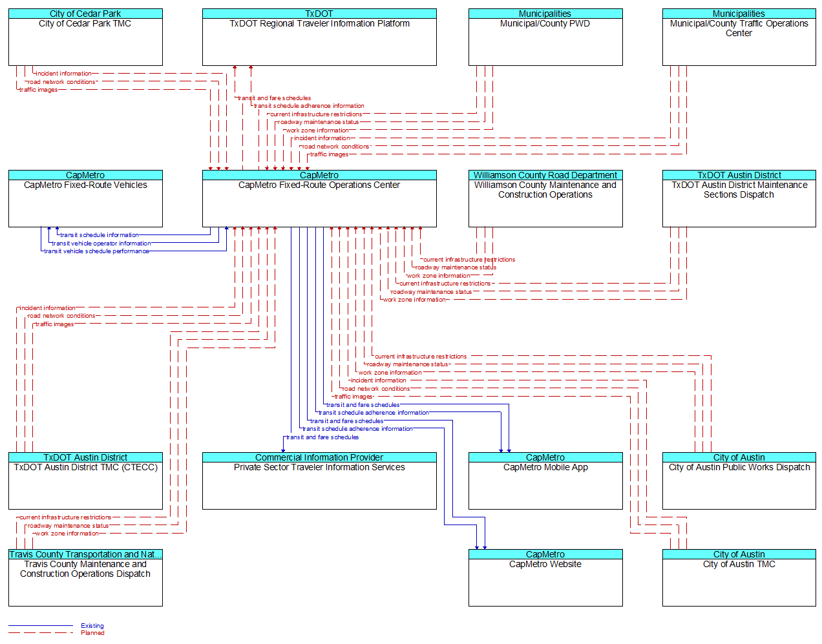
Task: Select the CapMetro Fixed-Route Vehicles box
Action: 85,198
